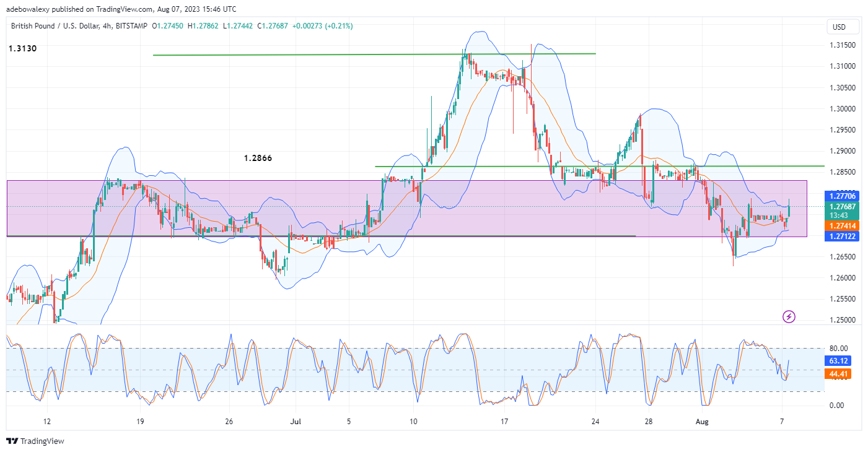Click the 1.3130 resistance level annotation

pos(23,48)
